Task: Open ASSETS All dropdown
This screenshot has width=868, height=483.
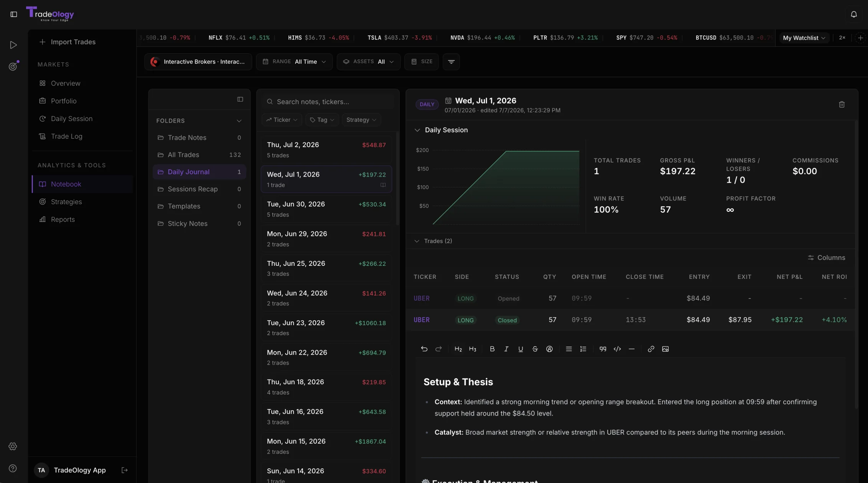Action: [368, 62]
